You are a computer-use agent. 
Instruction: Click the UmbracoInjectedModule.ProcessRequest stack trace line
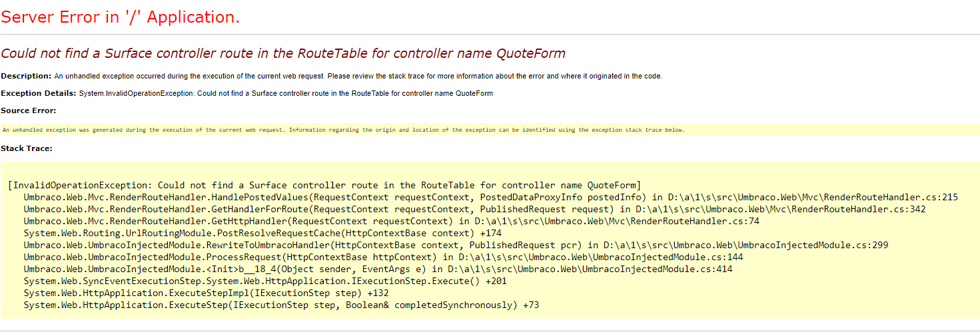(383, 257)
